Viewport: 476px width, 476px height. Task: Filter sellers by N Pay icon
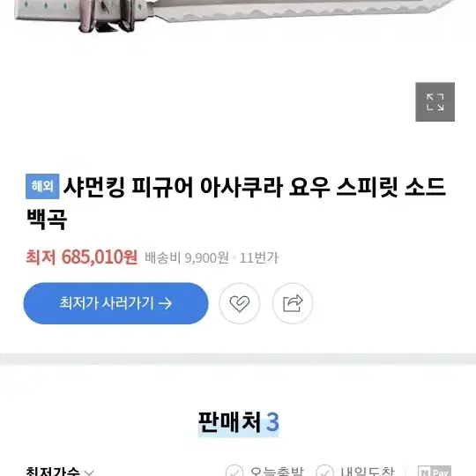[x=435, y=471]
